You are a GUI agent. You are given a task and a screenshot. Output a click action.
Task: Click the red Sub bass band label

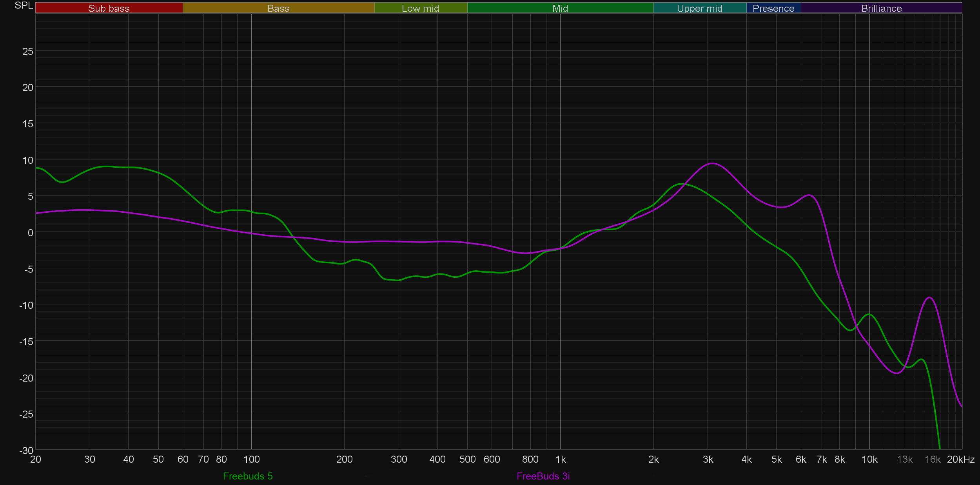coord(109,8)
